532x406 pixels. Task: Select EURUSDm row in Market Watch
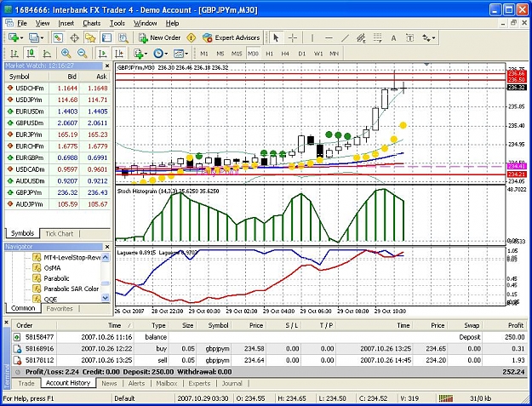(x=58, y=112)
